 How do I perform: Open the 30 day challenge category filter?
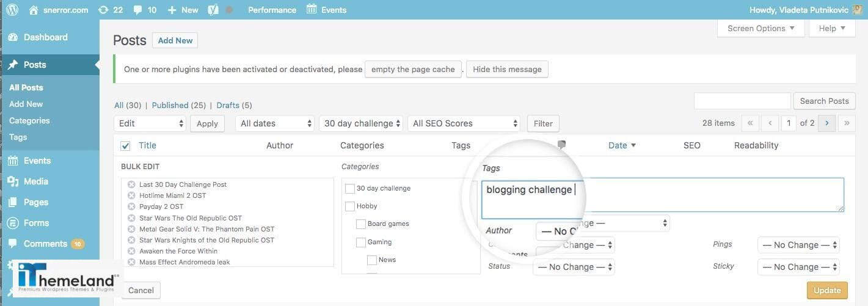361,123
